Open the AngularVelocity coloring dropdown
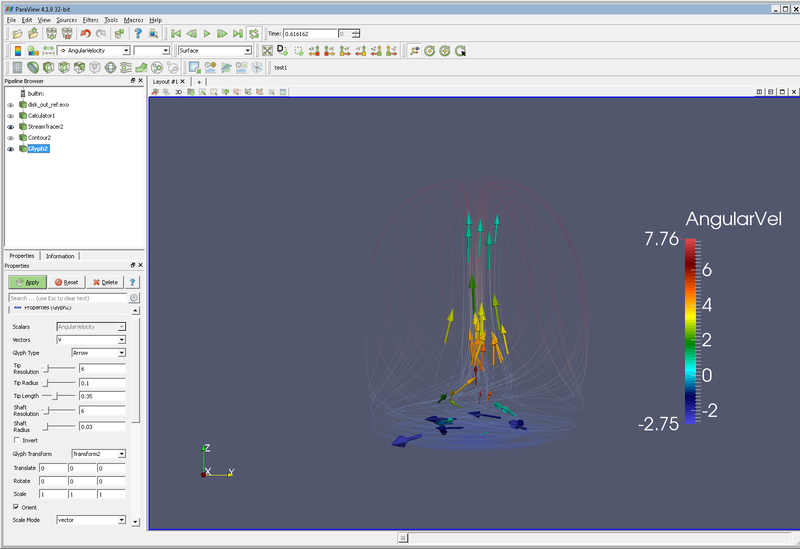800x549 pixels. pos(94,51)
